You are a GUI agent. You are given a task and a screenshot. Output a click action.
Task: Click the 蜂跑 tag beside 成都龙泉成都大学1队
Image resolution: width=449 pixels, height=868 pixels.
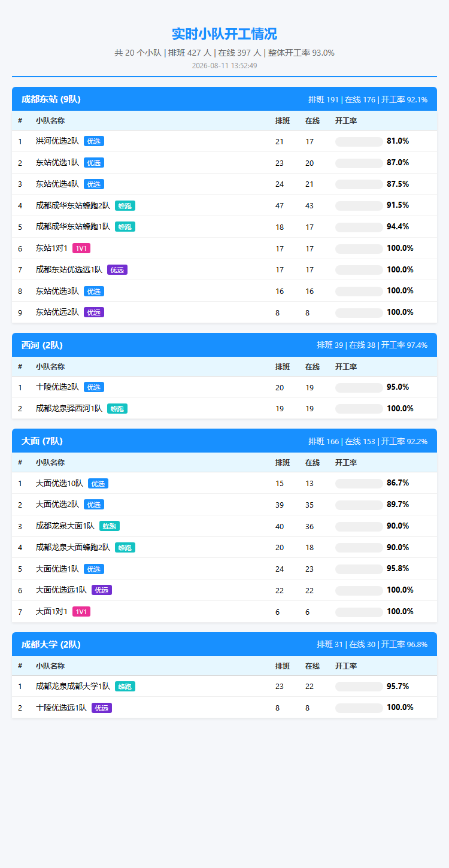click(125, 687)
